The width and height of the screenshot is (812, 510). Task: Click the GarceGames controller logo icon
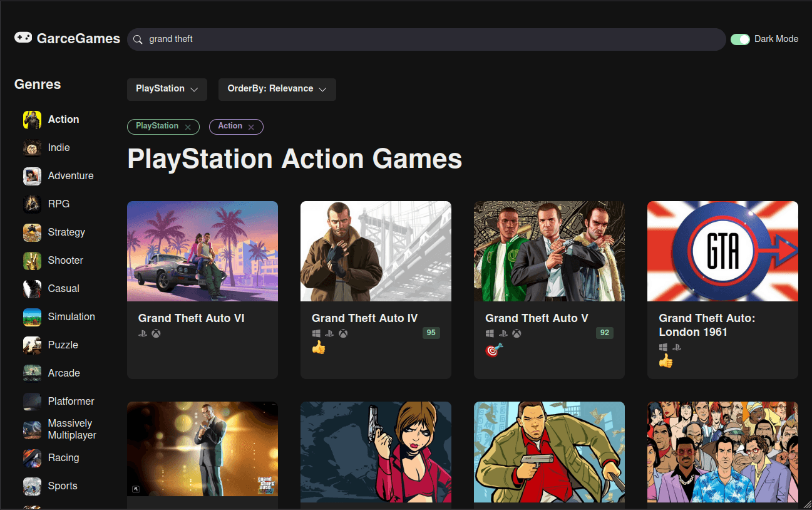point(23,38)
